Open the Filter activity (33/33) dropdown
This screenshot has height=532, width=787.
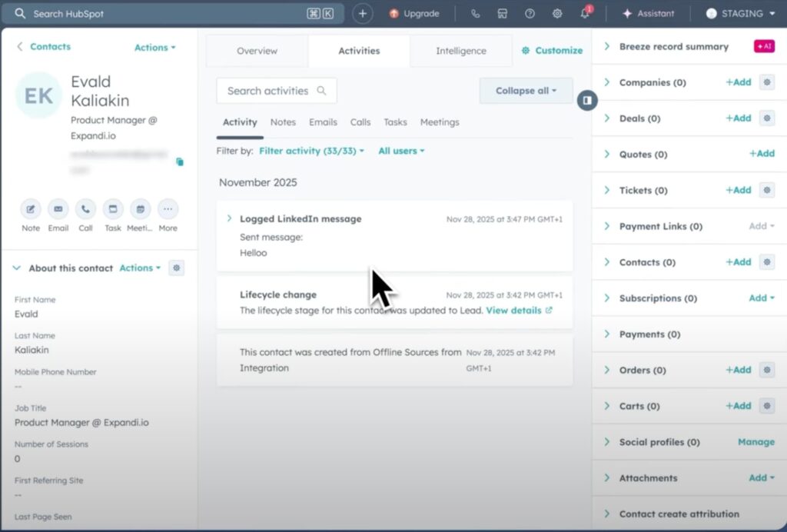310,151
